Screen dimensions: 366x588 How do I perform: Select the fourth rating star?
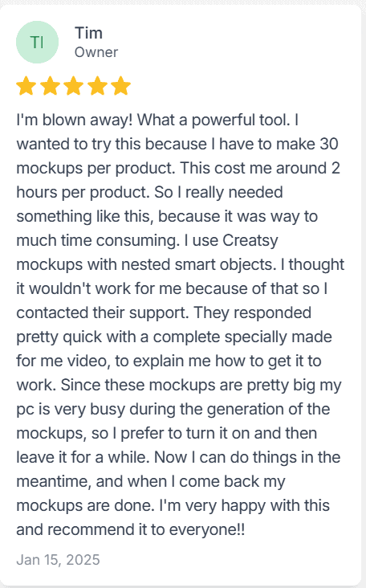pos(97,86)
